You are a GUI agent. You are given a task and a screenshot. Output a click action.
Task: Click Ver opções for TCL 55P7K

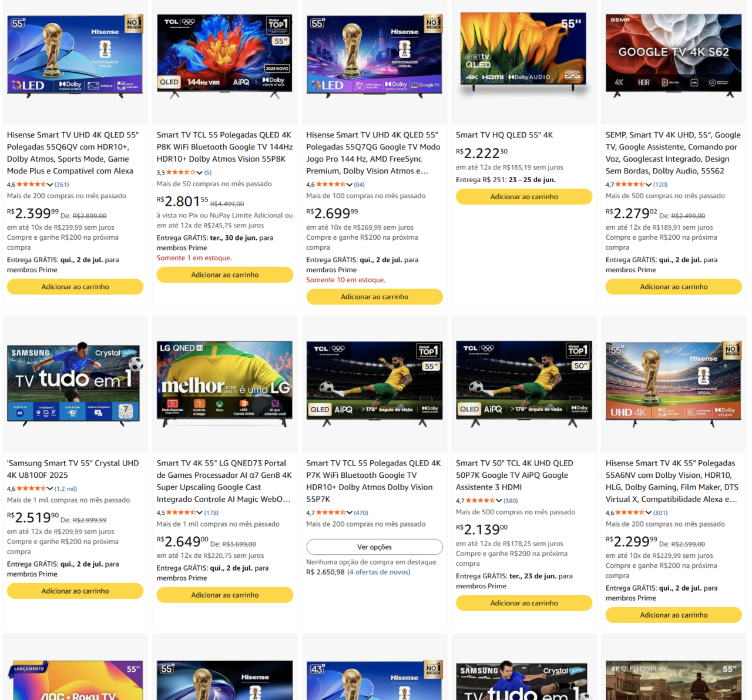(x=375, y=547)
